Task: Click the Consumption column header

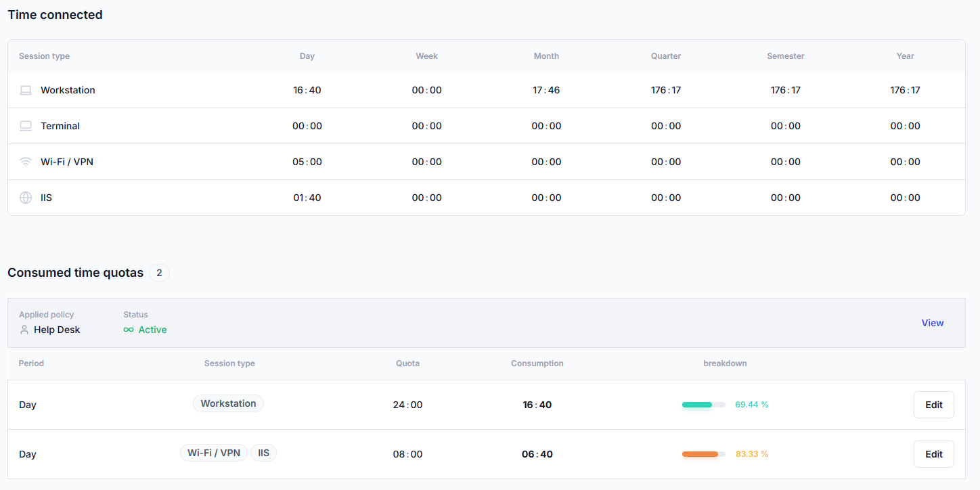Action: click(537, 363)
